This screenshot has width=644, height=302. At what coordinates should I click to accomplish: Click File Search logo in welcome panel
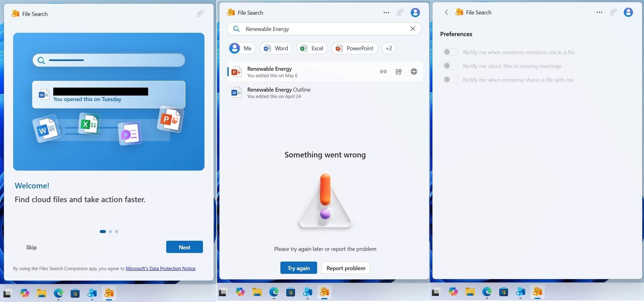pos(15,14)
